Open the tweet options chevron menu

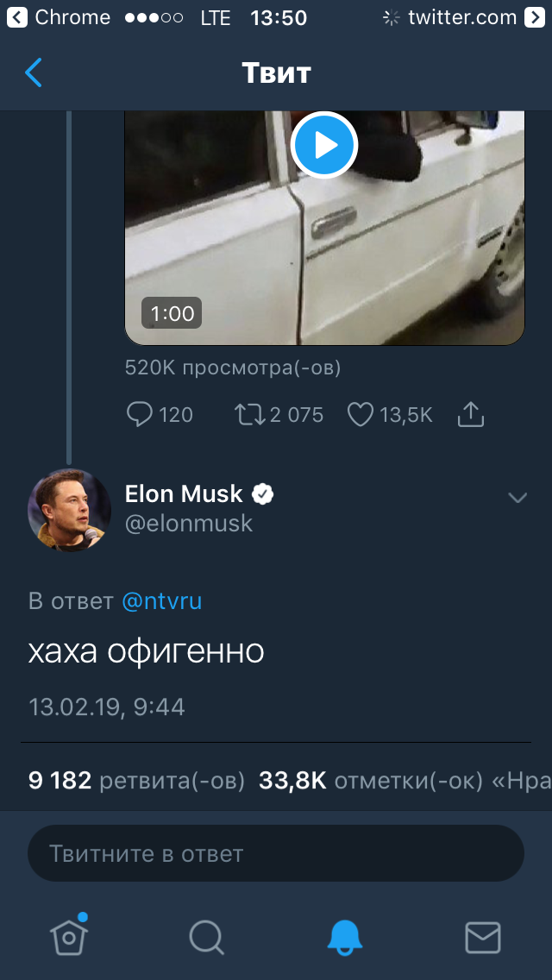click(517, 498)
